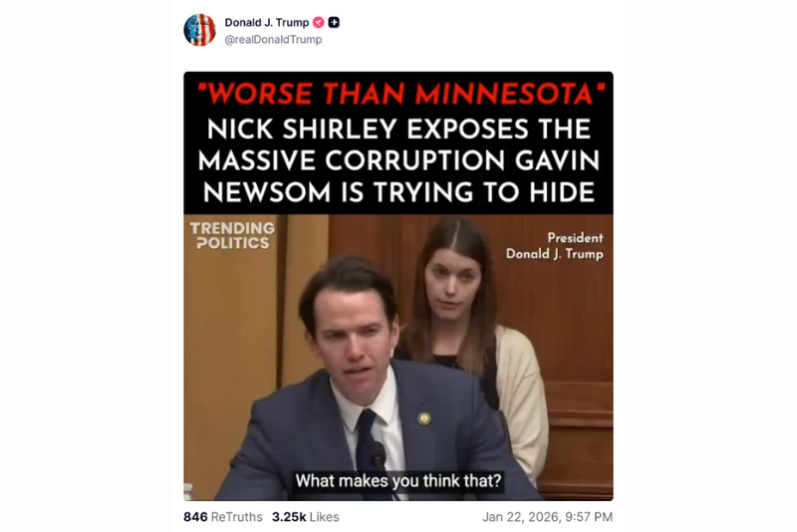Open the flag-patterned profile avatar
797x532 pixels.
(x=199, y=30)
